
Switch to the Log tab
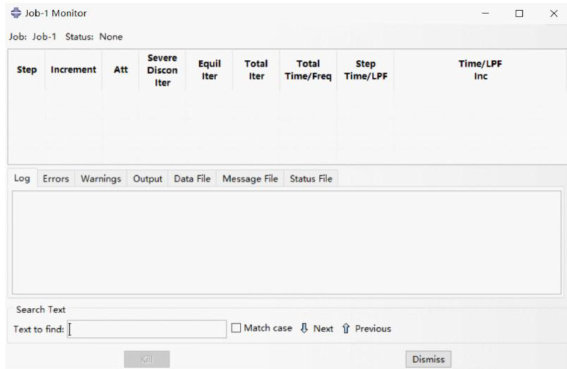tap(22, 178)
